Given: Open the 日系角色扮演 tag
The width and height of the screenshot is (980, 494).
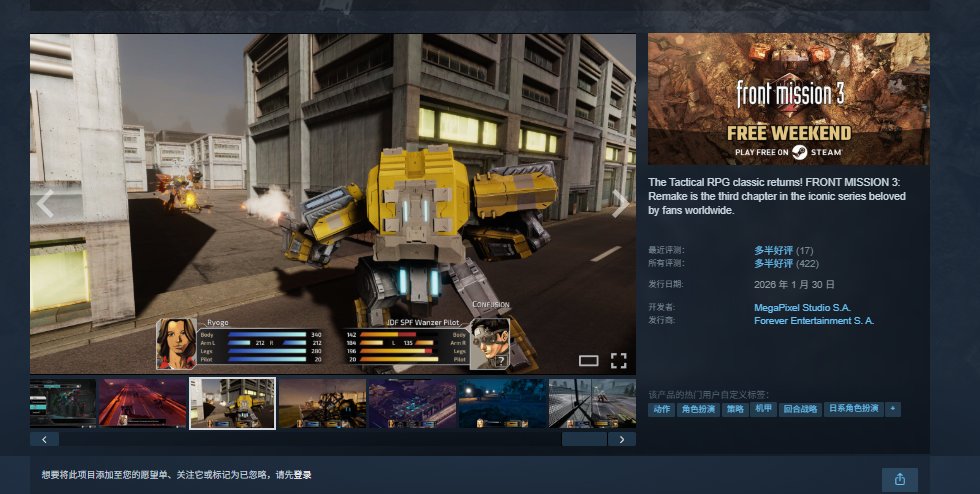Looking at the screenshot, I should pos(854,409).
